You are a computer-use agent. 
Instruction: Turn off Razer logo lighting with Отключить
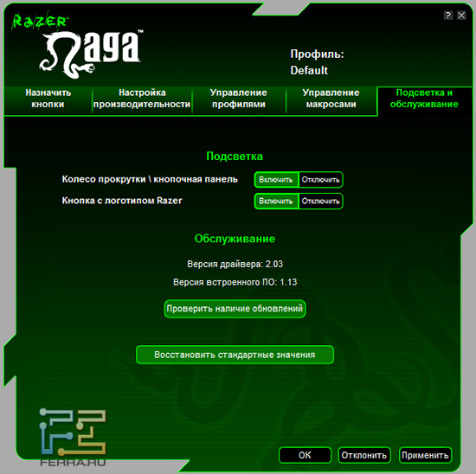(x=321, y=202)
